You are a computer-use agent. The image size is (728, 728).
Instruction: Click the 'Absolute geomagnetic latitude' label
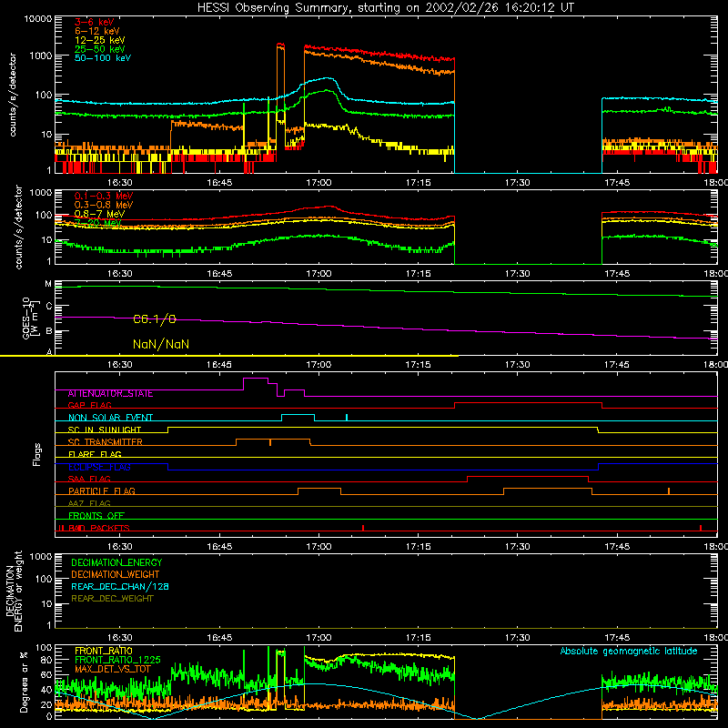[x=629, y=652]
